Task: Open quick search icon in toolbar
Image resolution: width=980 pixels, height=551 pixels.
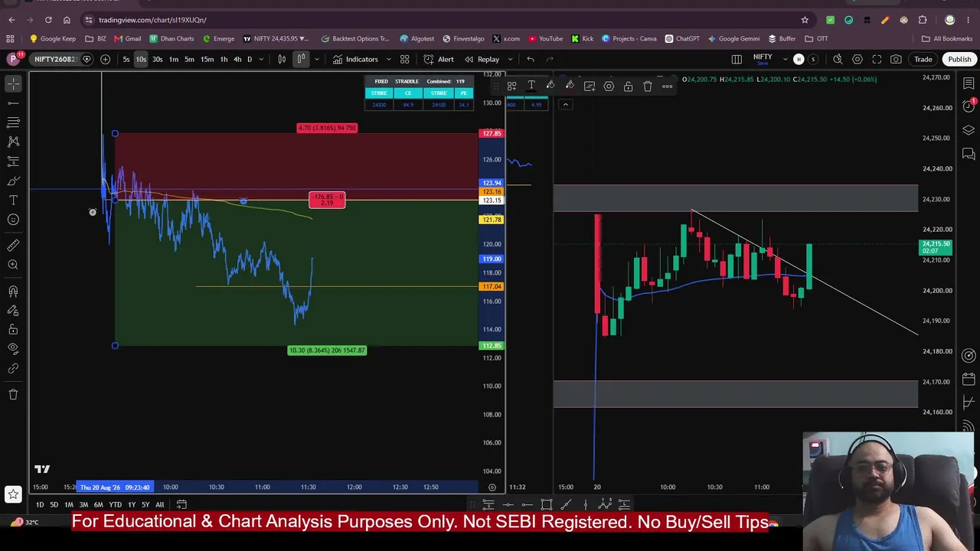Action: coord(838,59)
